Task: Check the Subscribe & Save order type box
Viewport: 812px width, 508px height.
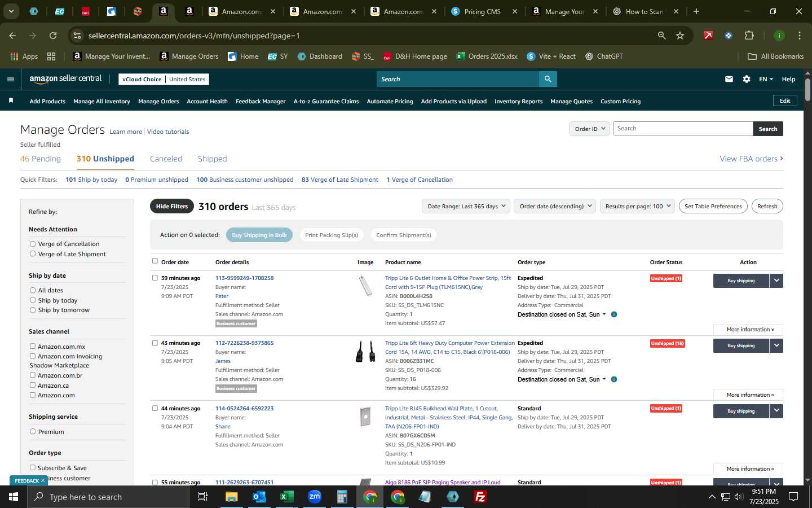Action: point(33,467)
